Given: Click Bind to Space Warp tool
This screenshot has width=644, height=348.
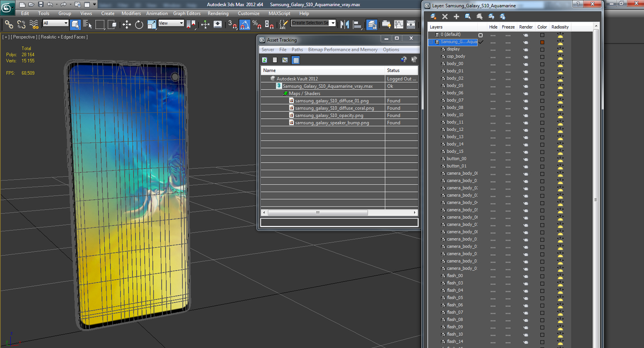Looking at the screenshot, I should pos(34,24).
